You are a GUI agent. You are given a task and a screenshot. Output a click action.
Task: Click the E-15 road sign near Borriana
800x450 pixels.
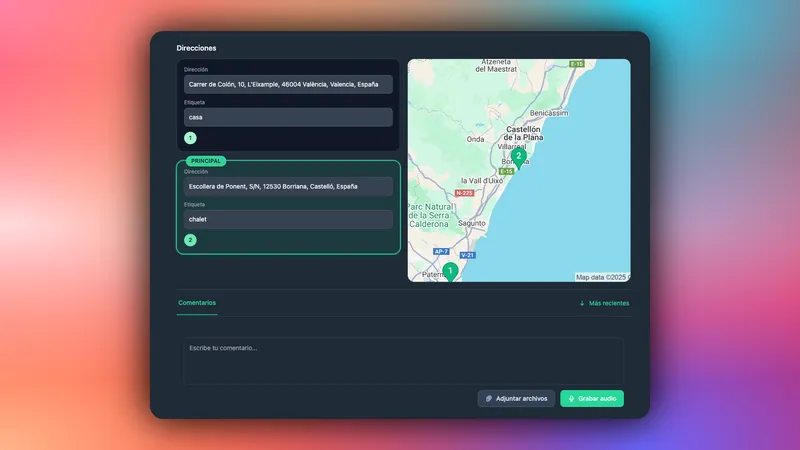tap(506, 171)
